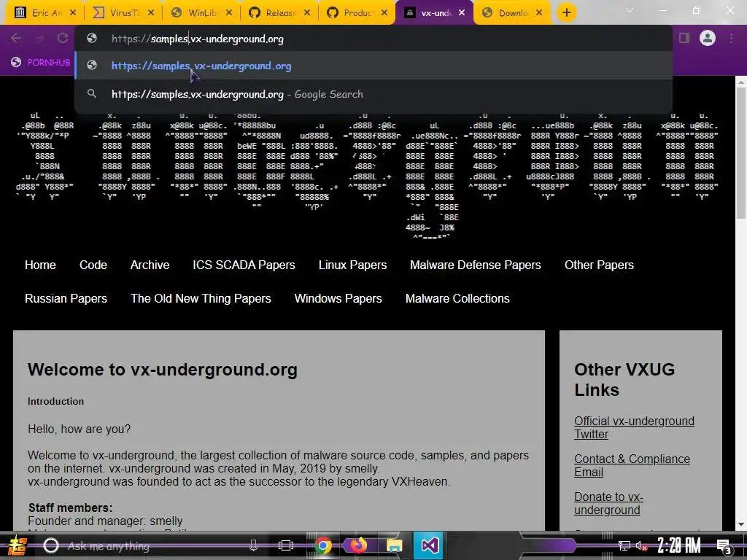The width and height of the screenshot is (747, 560).
Task: Open the Chrome three-dot menu
Action: click(x=731, y=38)
